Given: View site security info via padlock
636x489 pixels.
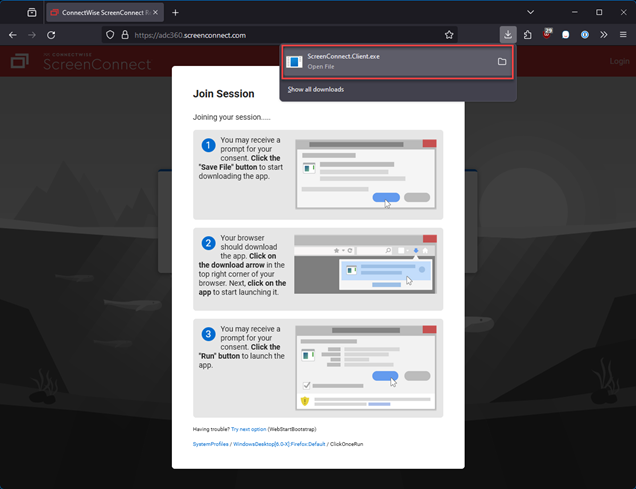Looking at the screenshot, I should point(125,35).
